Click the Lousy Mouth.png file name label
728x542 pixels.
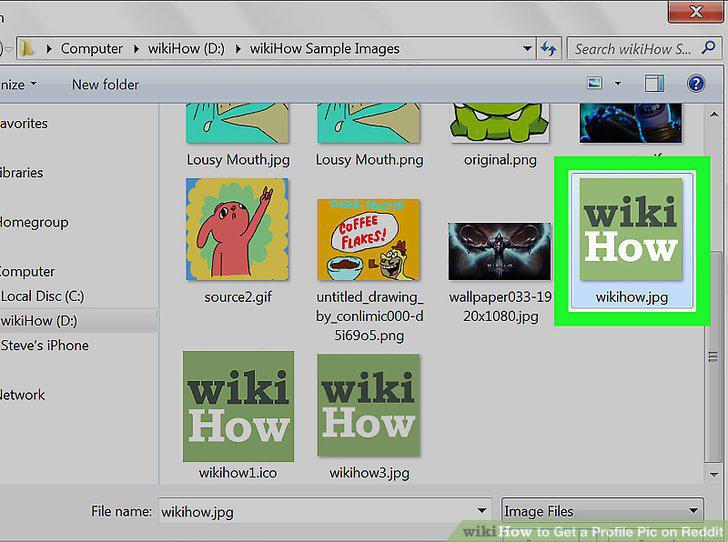[369, 160]
